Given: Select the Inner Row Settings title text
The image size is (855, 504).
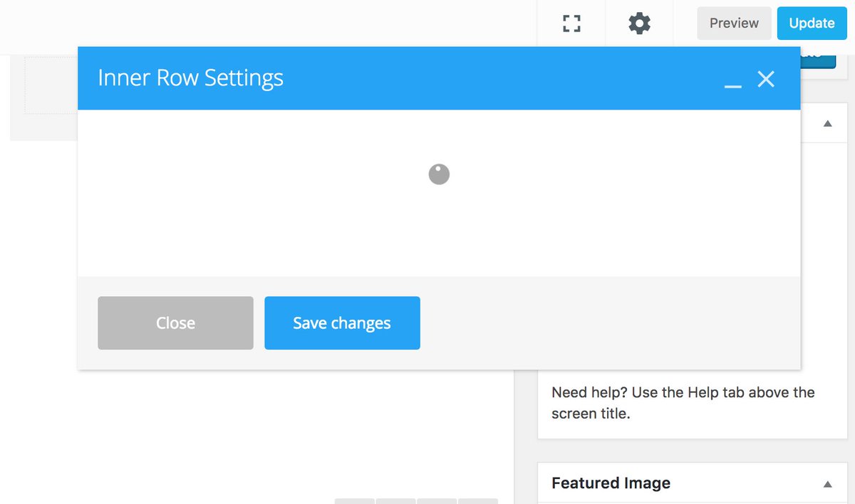Looking at the screenshot, I should tap(190, 78).
